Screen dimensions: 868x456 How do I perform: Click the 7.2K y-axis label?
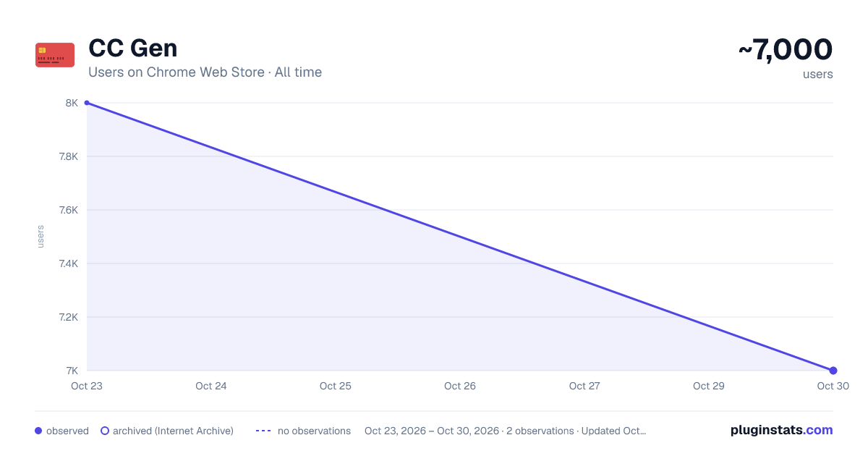[x=69, y=317]
